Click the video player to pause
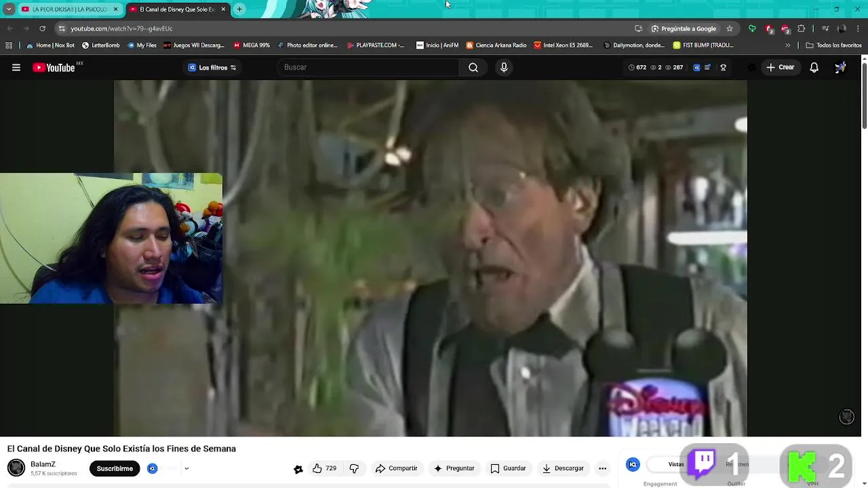 click(430, 258)
